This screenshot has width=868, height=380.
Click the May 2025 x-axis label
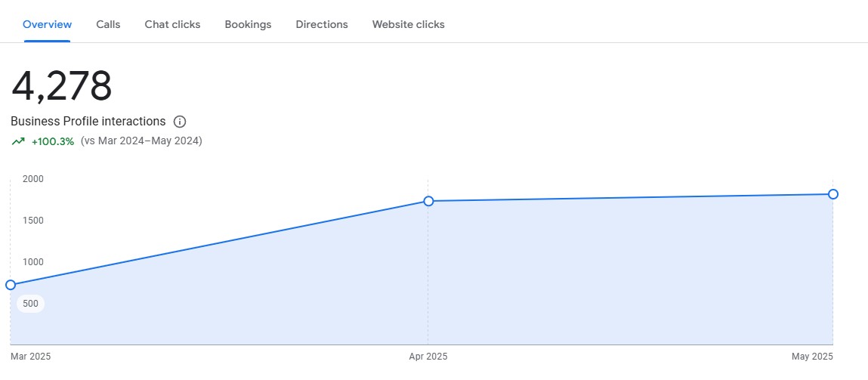click(812, 357)
